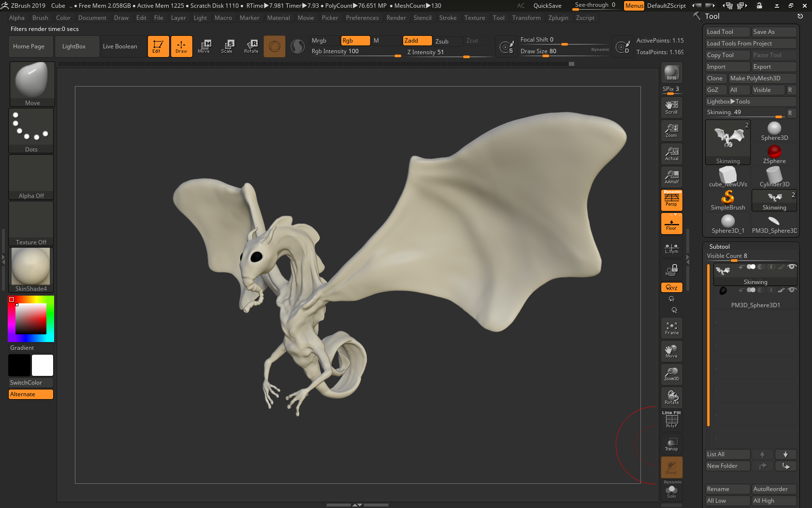Select the ZSphere tool thumbnail
Viewport: 812px width, 508px height.
[774, 154]
